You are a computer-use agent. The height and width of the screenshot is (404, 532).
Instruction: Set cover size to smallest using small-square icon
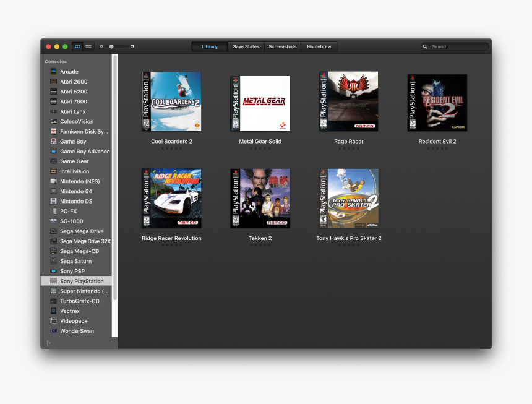pyautogui.click(x=101, y=47)
